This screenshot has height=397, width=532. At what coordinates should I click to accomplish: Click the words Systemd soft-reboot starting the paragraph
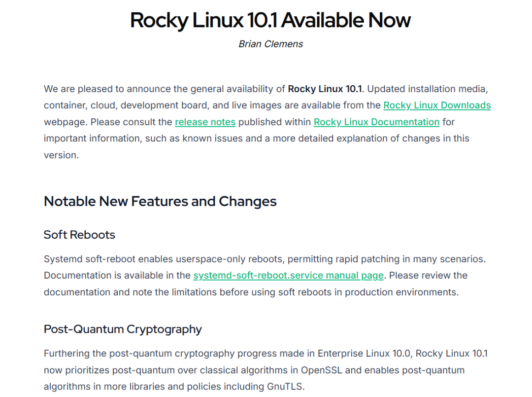tap(85, 259)
